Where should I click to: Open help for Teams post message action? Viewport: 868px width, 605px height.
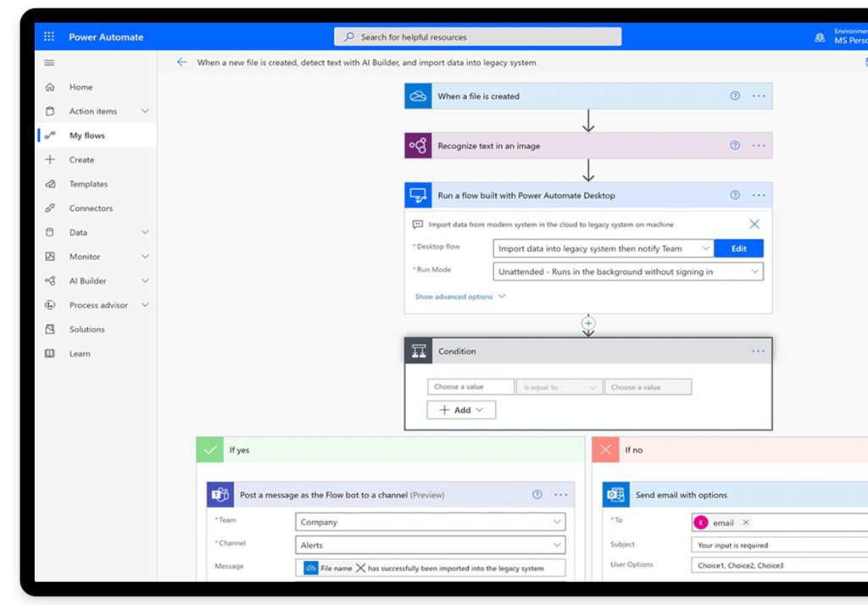point(537,495)
